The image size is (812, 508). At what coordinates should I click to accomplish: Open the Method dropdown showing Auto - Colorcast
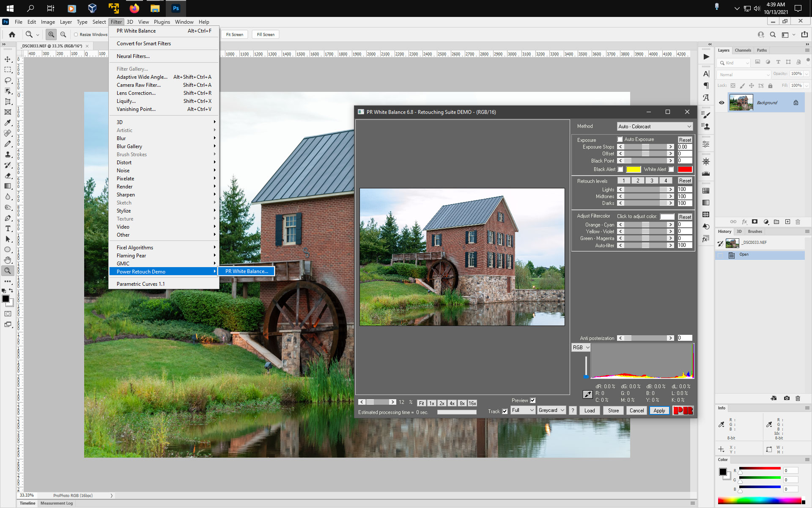pos(655,126)
